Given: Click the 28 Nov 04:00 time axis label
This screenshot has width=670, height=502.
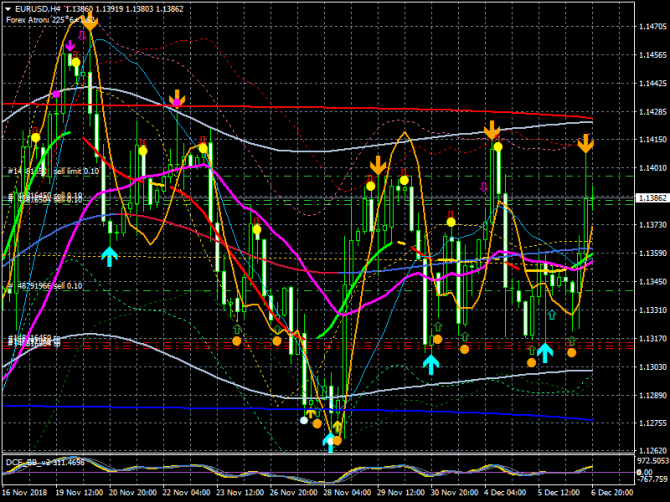Looking at the screenshot, I should click(347, 492).
